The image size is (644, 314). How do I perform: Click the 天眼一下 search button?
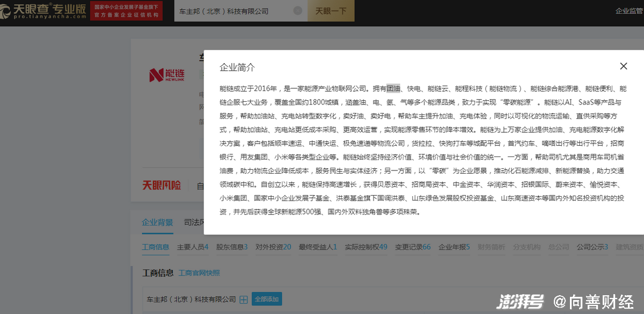[331, 11]
